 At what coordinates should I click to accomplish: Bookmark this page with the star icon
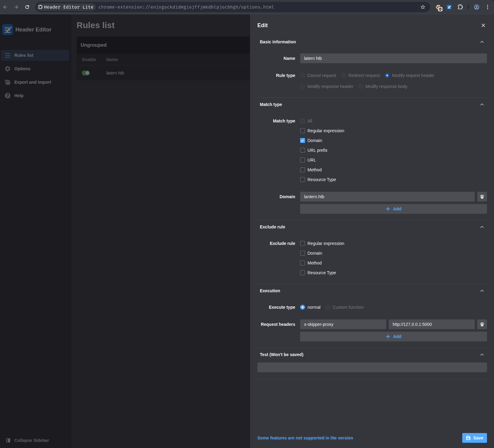click(423, 7)
